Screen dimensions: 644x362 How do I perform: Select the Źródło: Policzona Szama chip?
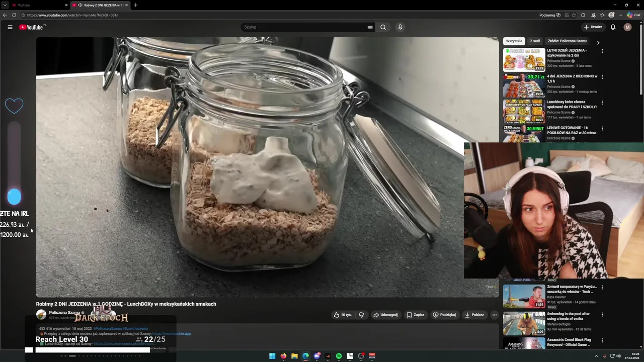tap(568, 41)
